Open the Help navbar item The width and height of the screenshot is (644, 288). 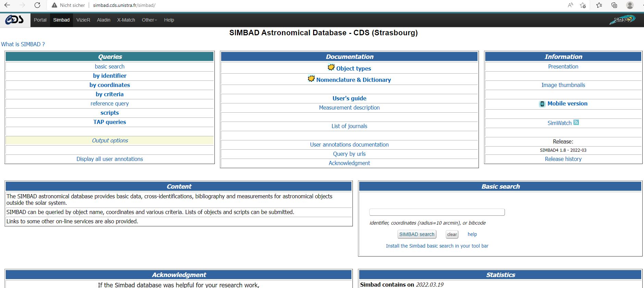(169, 20)
